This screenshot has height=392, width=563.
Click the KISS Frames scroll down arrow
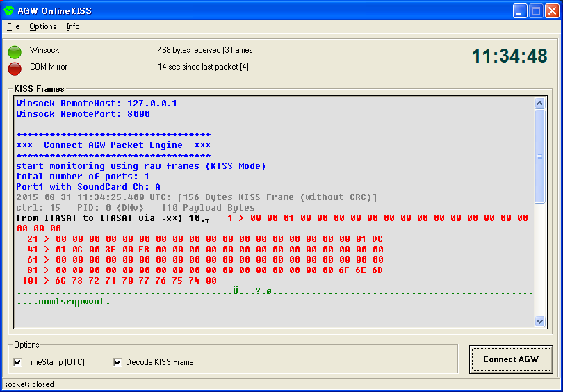coord(539,321)
